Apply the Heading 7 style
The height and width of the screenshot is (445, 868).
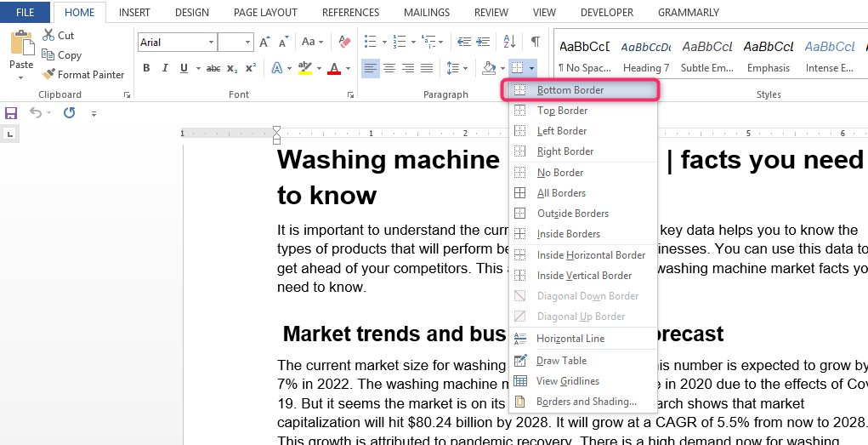(646, 56)
